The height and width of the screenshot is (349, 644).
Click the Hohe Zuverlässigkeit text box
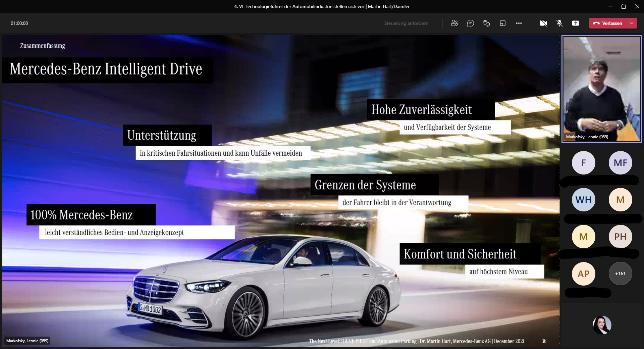click(x=431, y=109)
